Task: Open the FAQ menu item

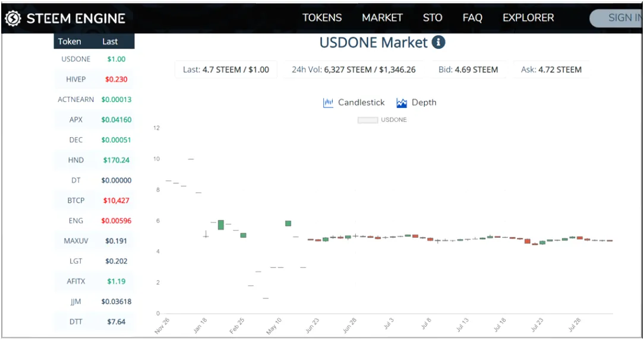Action: point(472,18)
